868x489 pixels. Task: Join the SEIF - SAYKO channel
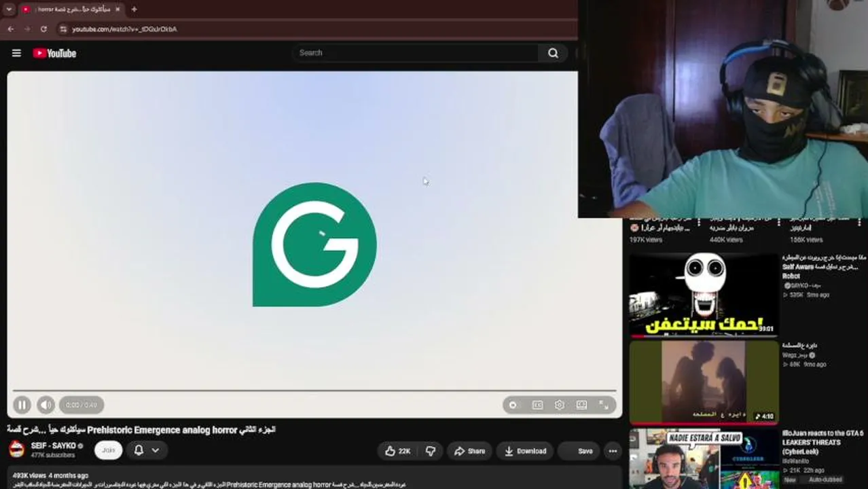109,450
